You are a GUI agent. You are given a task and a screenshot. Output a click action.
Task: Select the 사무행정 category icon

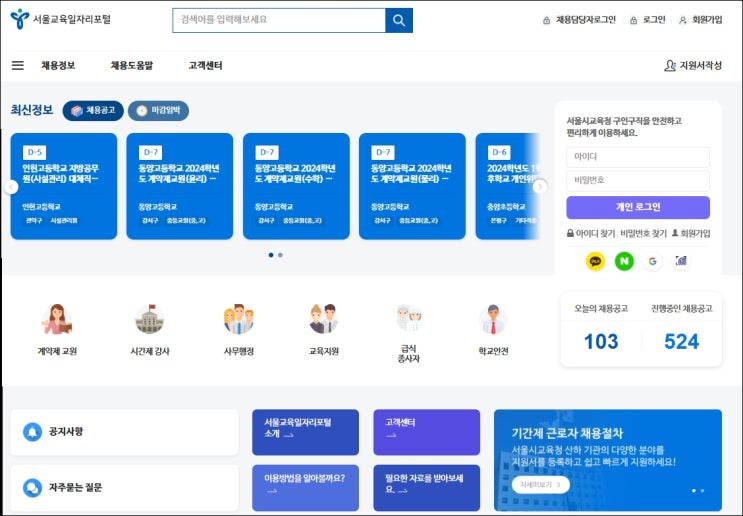239,319
